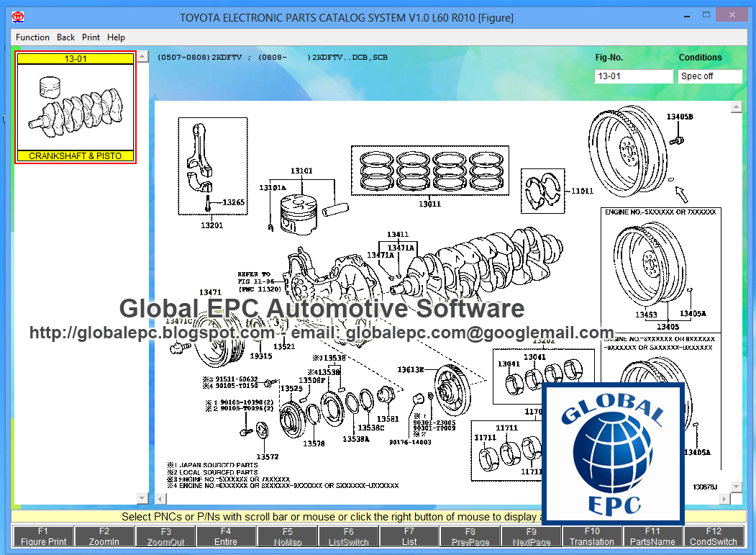Select part number 13578 label
This screenshot has width=756, height=555.
[314, 443]
